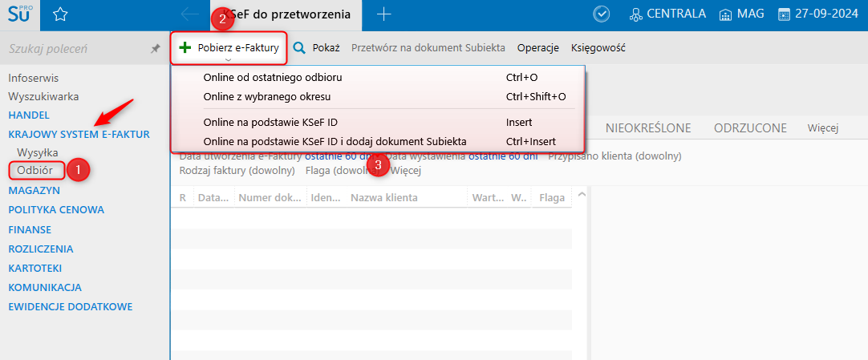Screen dimensions: 868x360
Task: Click the pin icon in search box
Action: click(156, 49)
